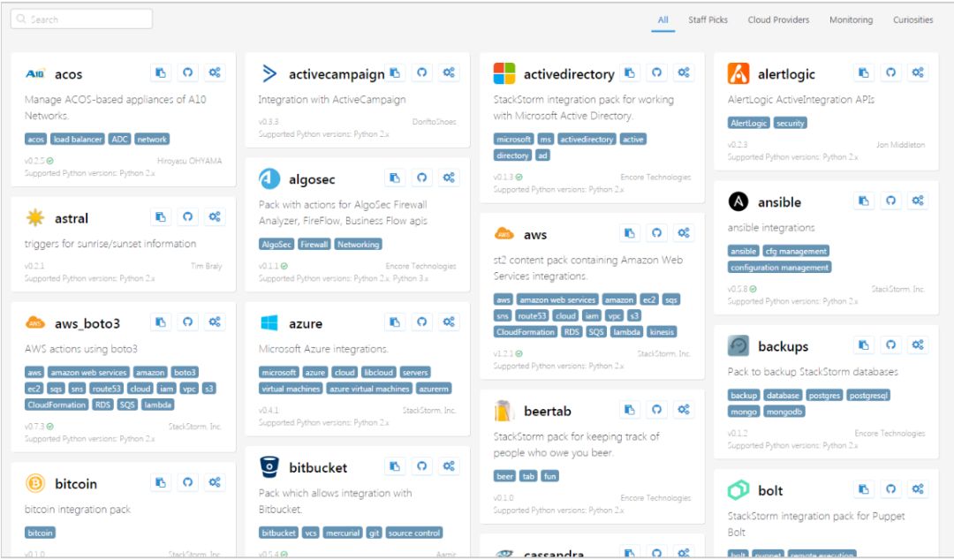Click 'Tim Braly' author on astral card

point(206,266)
